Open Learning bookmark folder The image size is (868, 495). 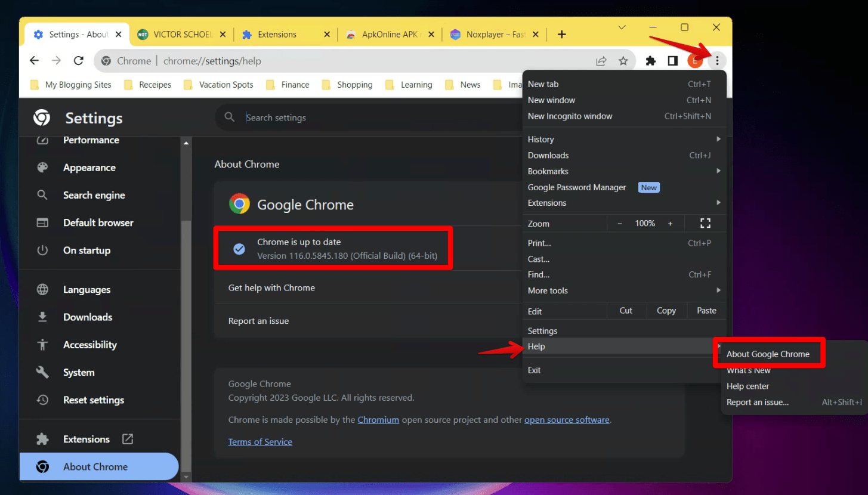click(409, 85)
